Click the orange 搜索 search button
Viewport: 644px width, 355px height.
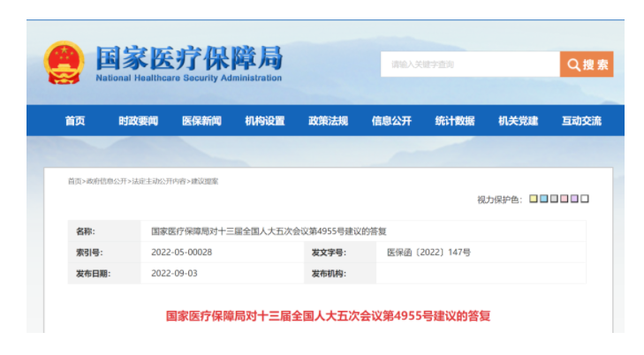tap(587, 64)
